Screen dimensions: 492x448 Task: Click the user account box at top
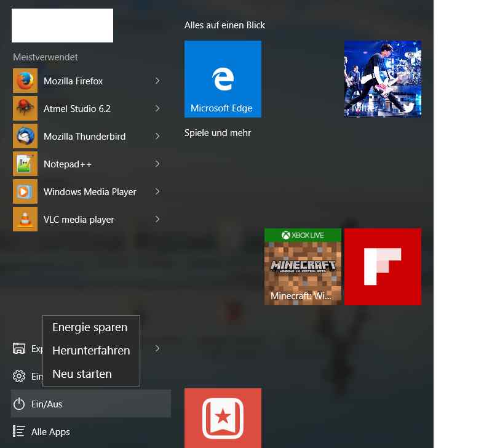coord(63,25)
